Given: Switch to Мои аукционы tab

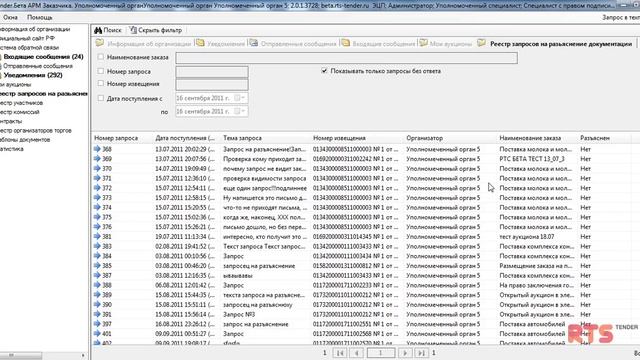Looking at the screenshot, I should pyautogui.click(x=446, y=44).
